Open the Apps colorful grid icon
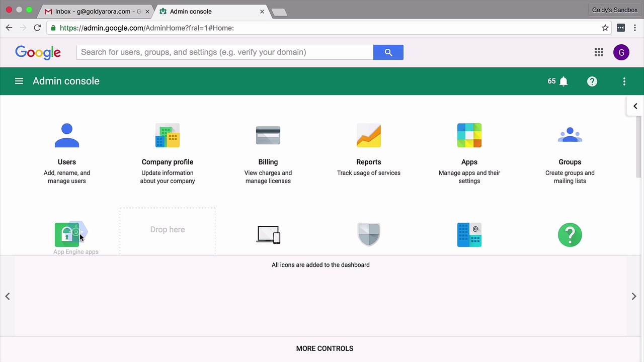Viewport: 644px width, 362px height. click(x=469, y=135)
